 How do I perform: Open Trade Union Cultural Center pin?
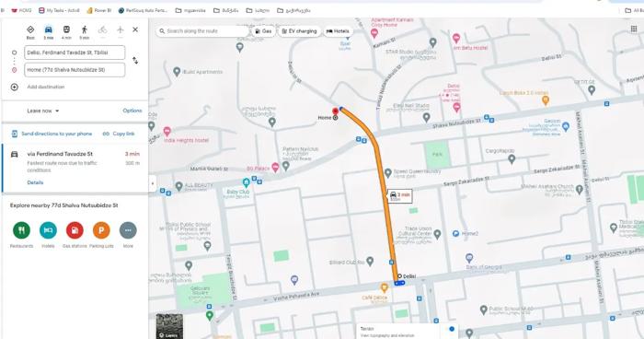click(x=437, y=234)
